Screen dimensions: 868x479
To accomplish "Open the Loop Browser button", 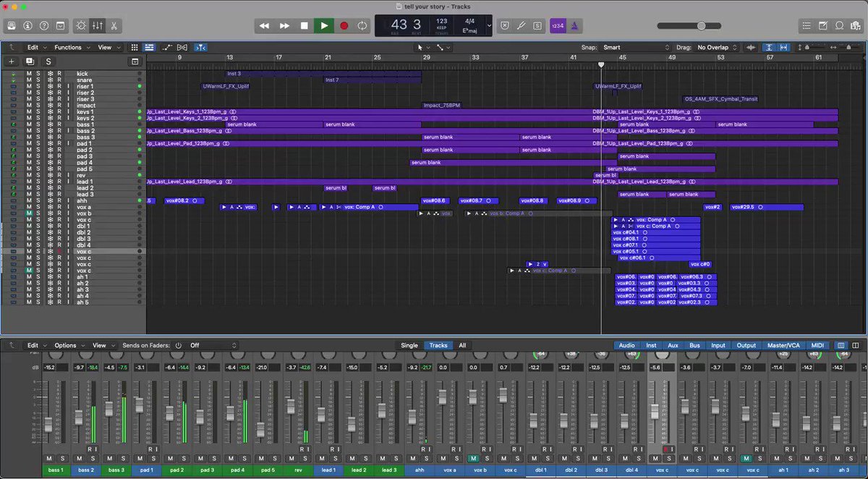I will point(840,25).
